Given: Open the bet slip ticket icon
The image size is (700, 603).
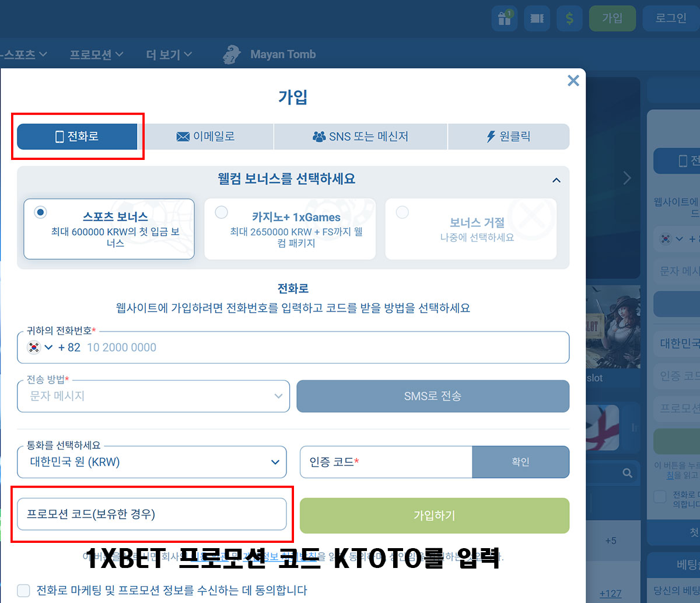Looking at the screenshot, I should [x=537, y=18].
